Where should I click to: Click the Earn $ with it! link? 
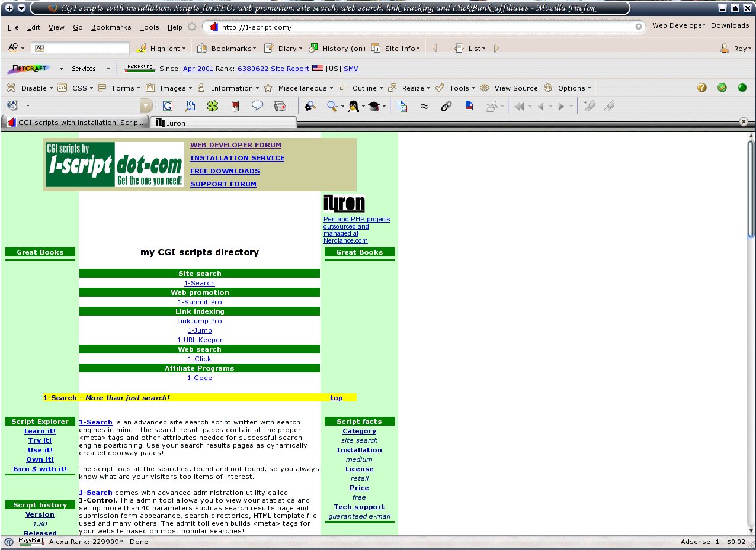pos(40,469)
